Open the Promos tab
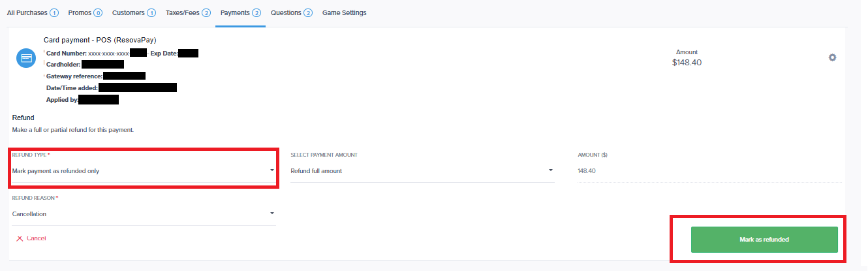This screenshot has width=868, height=271. click(x=85, y=13)
